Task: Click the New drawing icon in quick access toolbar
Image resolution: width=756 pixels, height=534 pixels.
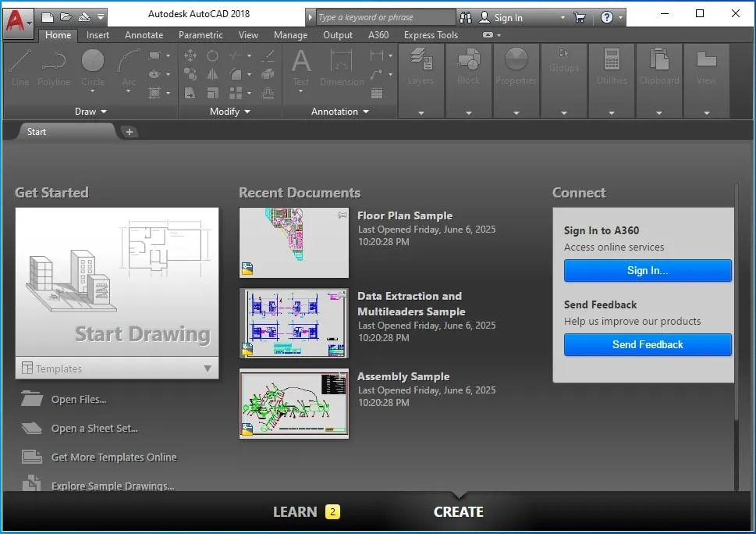Action: (x=48, y=16)
